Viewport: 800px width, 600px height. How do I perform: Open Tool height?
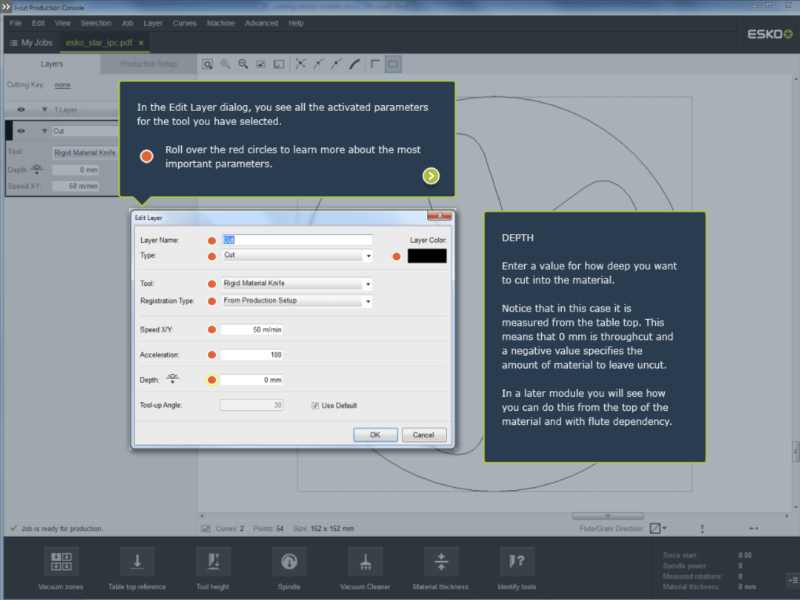tap(213, 562)
